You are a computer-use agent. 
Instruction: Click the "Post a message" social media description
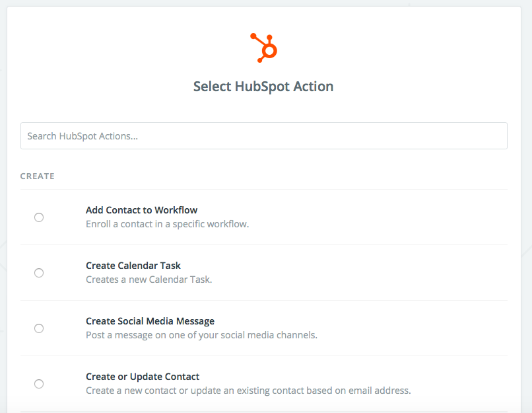coord(201,335)
